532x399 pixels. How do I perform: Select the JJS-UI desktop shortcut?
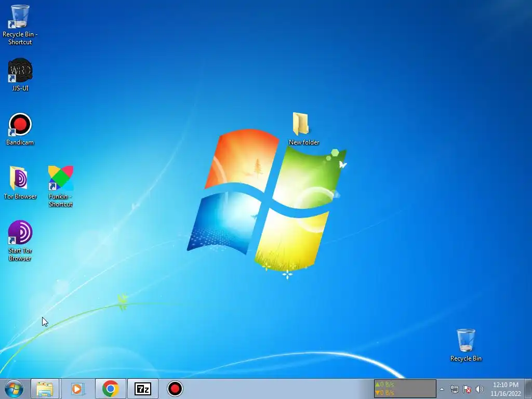[20, 75]
